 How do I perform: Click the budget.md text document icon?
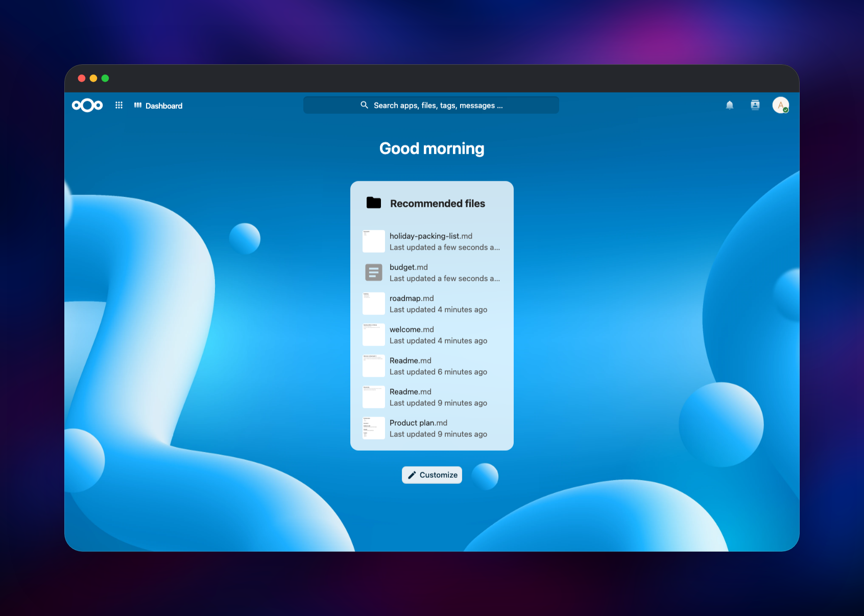[x=374, y=273]
